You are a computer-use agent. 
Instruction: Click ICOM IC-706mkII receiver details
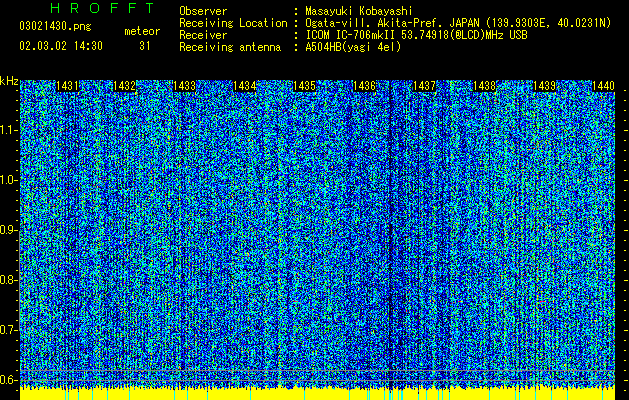pyautogui.click(x=416, y=35)
